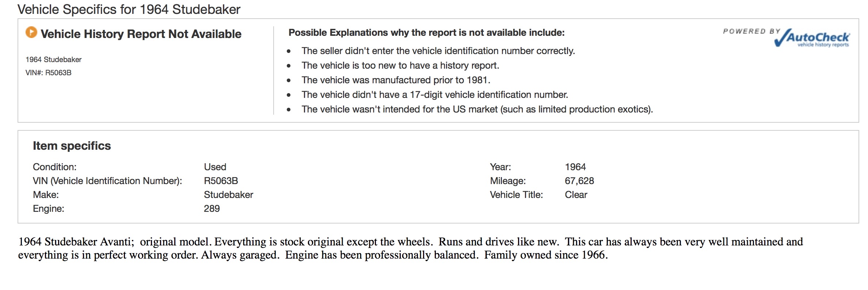Click the 'Vehicle History Report Not Available' heading

141,34
